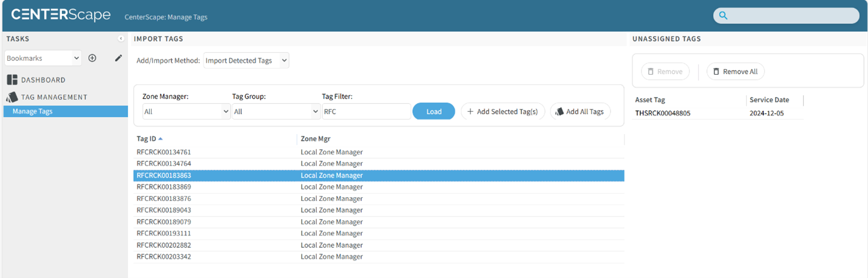Screen dimensions: 868x278
Task: Click the Add Selected Tag(s) button
Action: click(503, 112)
